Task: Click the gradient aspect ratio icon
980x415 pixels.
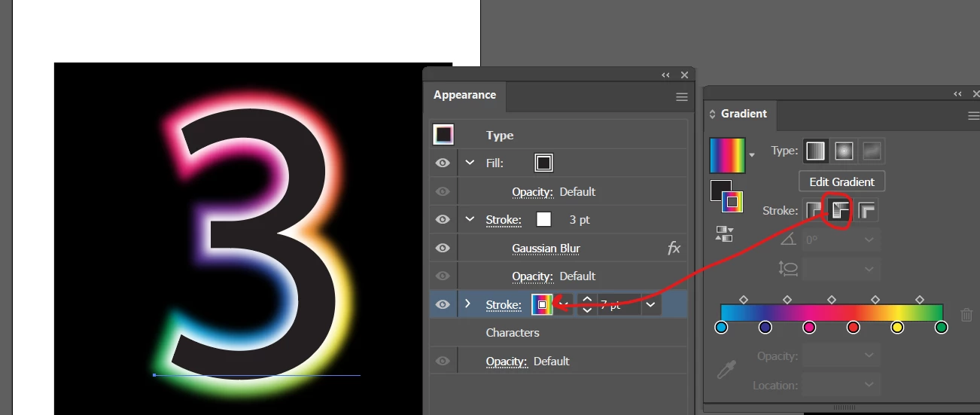Action: pyautogui.click(x=788, y=268)
